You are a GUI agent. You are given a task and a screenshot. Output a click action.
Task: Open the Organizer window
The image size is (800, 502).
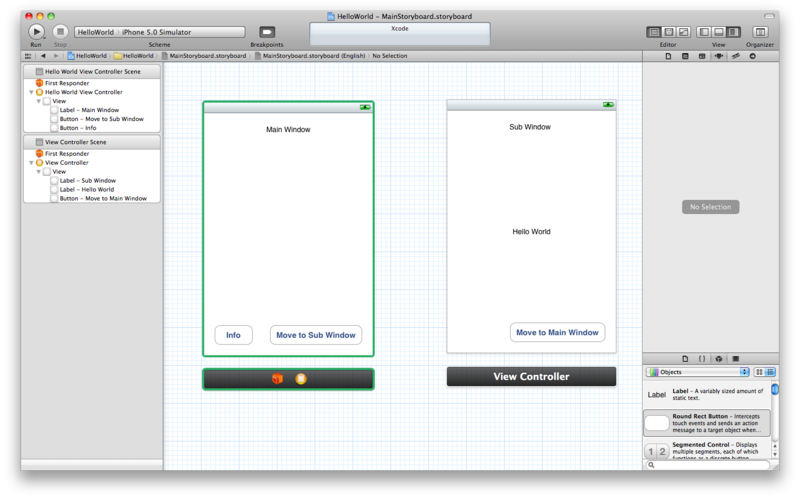click(x=760, y=32)
